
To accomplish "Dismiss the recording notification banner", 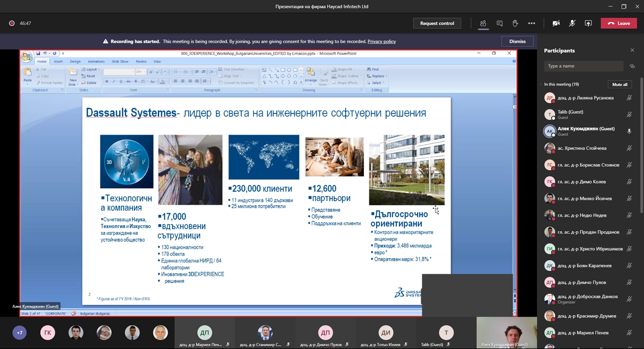I will 517,41.
